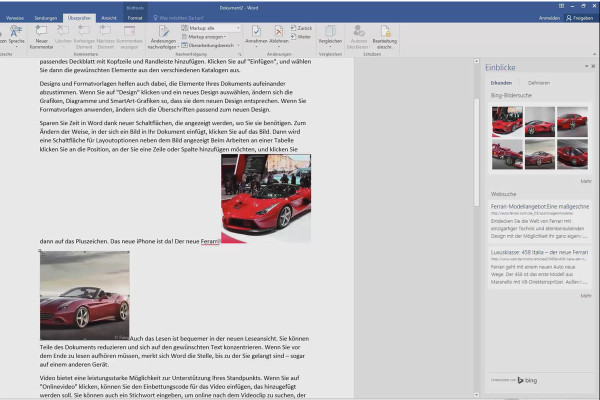Jump to next change with Weiter

[x=301, y=37]
